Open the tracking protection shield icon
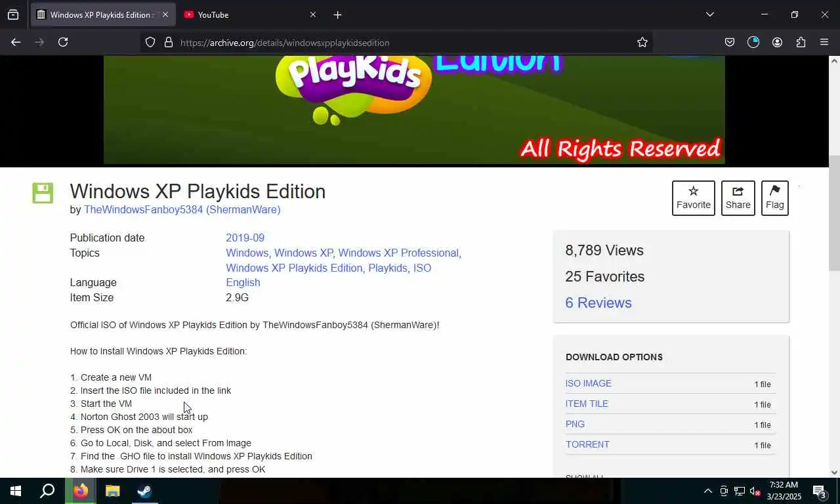The width and height of the screenshot is (840, 504). pyautogui.click(x=150, y=42)
